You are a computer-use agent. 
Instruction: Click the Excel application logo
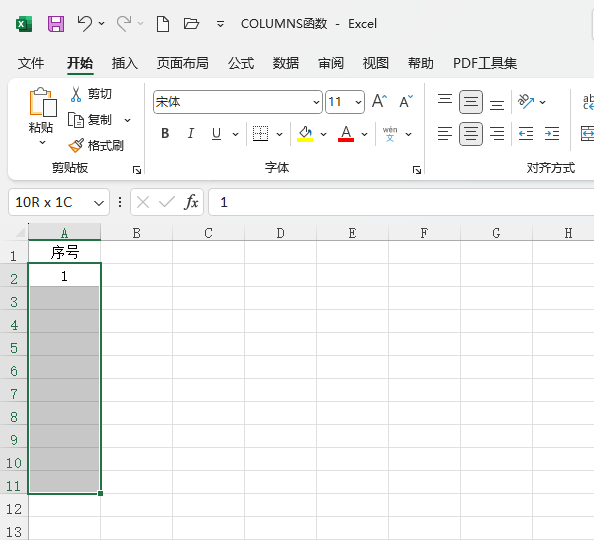[24, 24]
